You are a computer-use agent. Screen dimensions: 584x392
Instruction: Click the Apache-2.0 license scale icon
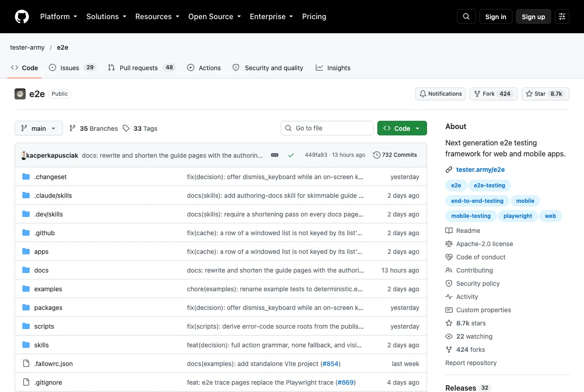click(x=449, y=244)
